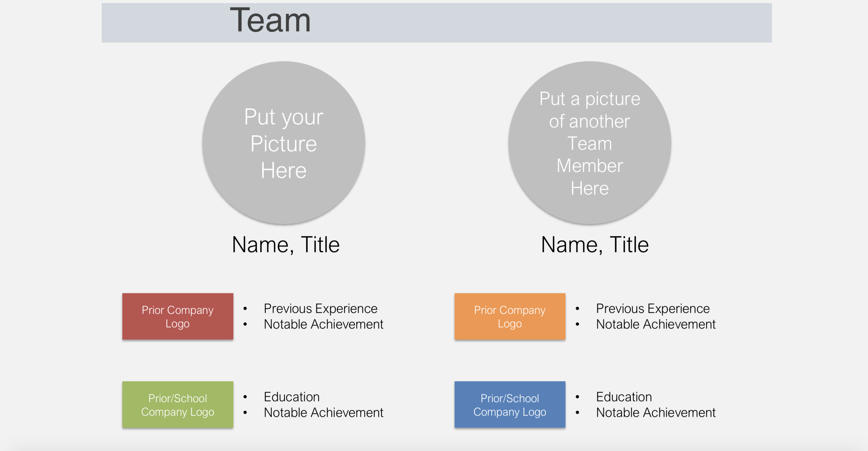This screenshot has height=451, width=868.
Task: Select the red Prior Company Logo box
Action: 178,316
